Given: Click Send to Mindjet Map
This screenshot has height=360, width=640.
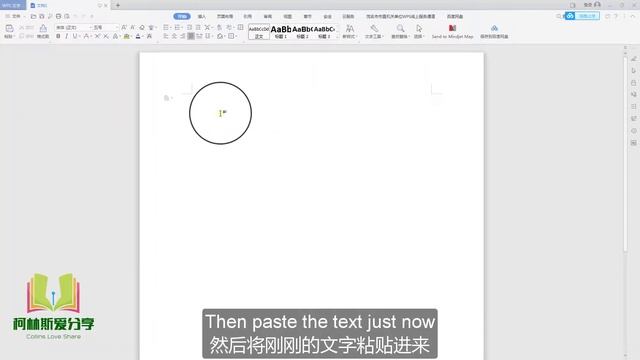Looking at the screenshot, I should (x=452, y=31).
